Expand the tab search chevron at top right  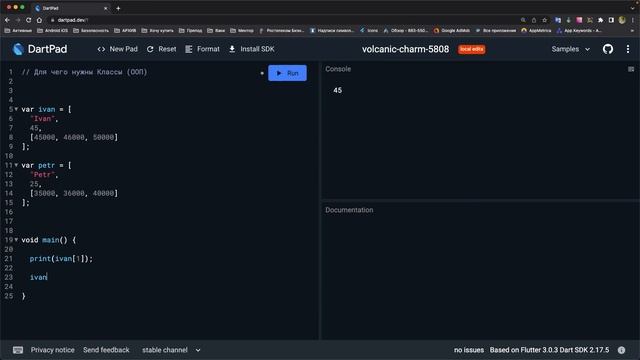click(633, 8)
